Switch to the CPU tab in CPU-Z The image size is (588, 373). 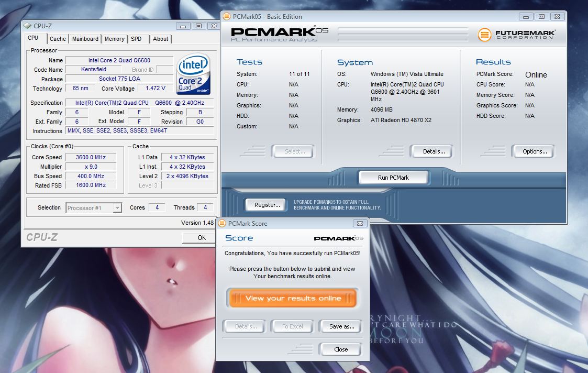click(33, 38)
